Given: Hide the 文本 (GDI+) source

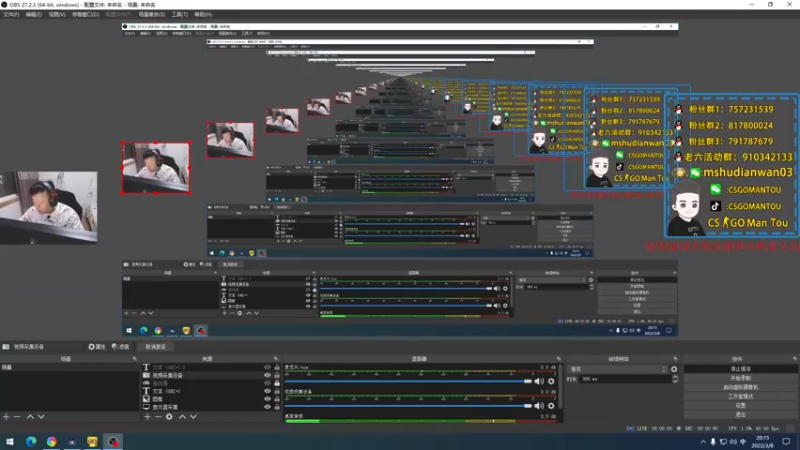Looking at the screenshot, I should 267,391.
